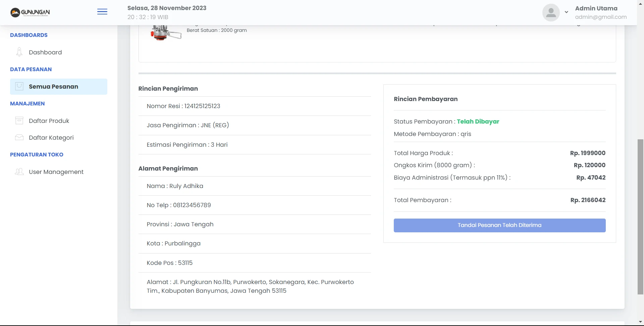
Task: Toggle the hamburger sidebar menu
Action: [102, 12]
